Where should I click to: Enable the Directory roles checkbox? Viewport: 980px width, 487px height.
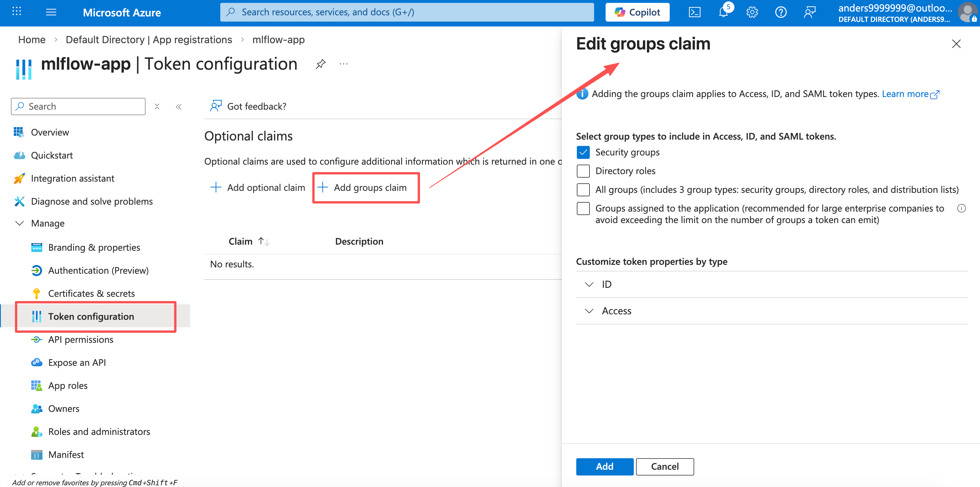pos(583,171)
